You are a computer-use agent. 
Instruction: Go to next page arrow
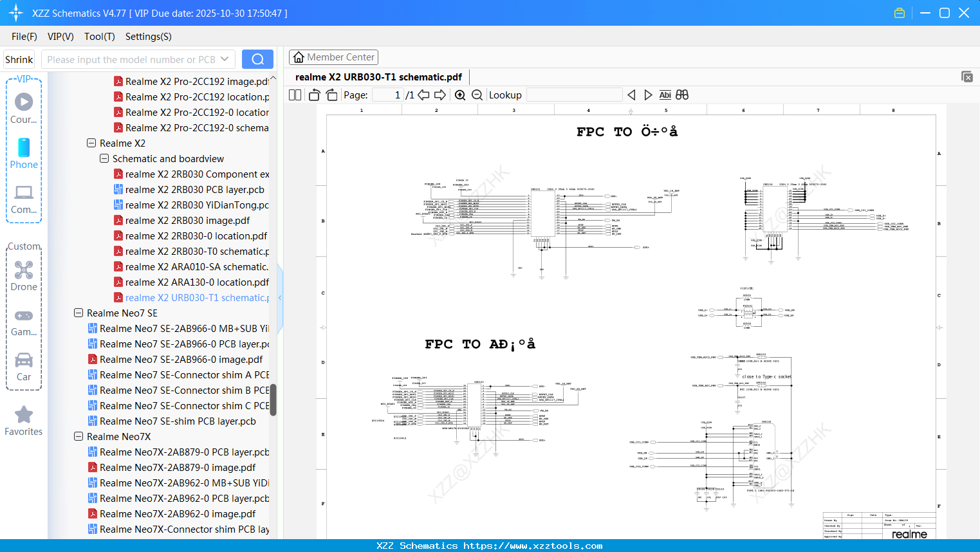(440, 95)
